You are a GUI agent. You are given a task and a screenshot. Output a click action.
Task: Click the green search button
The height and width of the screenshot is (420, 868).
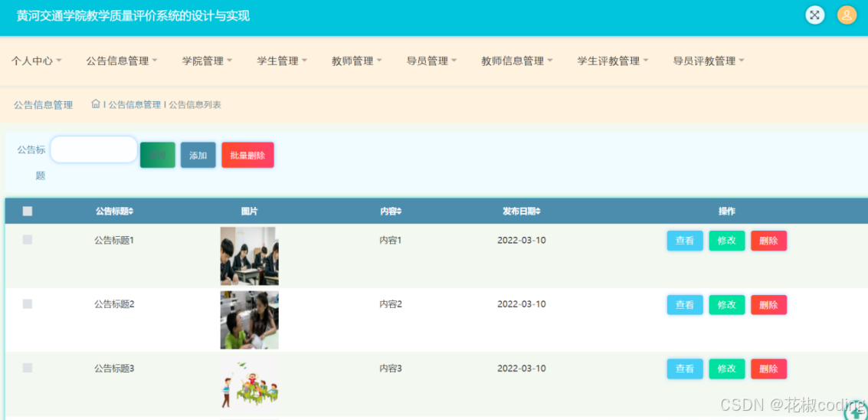(x=158, y=155)
